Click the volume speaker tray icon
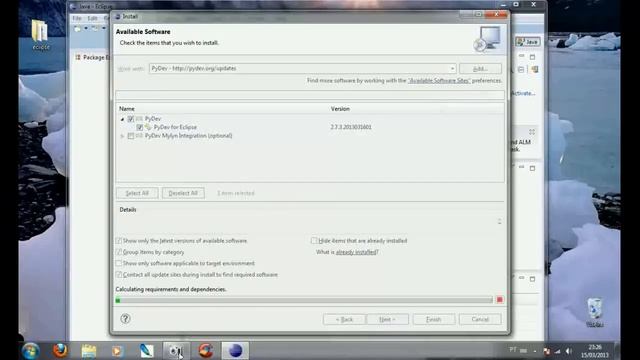Image resolution: width=640 pixels, height=360 pixels. click(569, 351)
